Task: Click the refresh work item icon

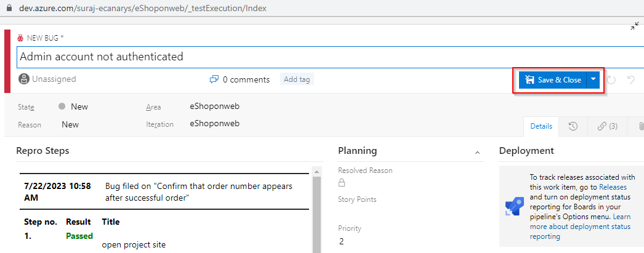Action: click(x=611, y=80)
